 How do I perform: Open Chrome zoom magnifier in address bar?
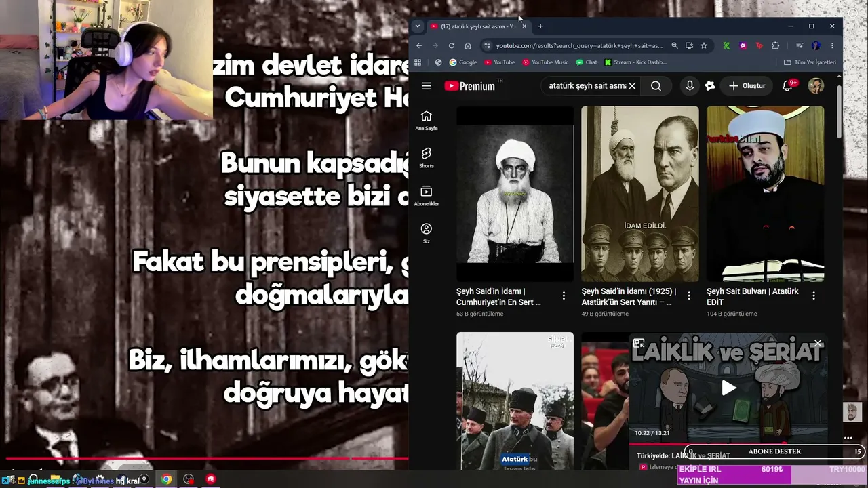pyautogui.click(x=674, y=45)
